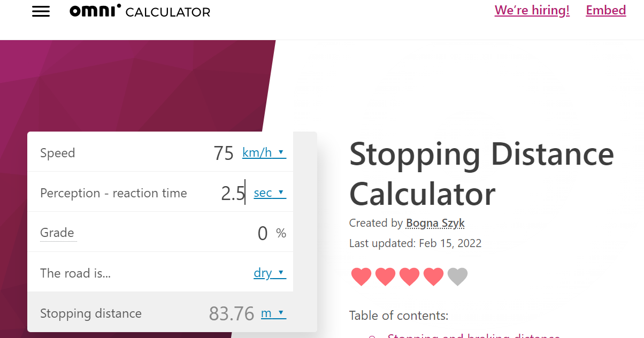The width and height of the screenshot is (644, 338).
Task: Click the gray fifth heart icon
Action: [x=458, y=276]
